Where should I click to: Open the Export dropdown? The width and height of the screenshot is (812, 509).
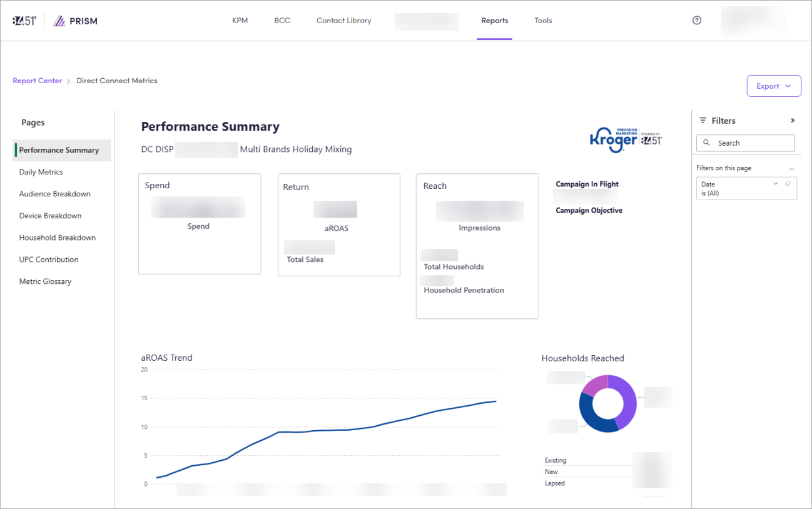[x=774, y=86]
